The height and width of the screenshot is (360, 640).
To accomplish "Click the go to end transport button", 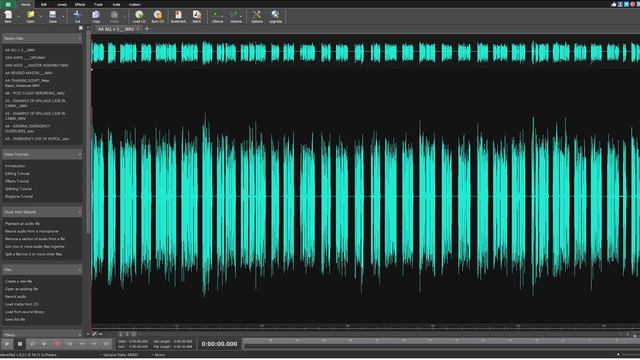I will point(107,344).
